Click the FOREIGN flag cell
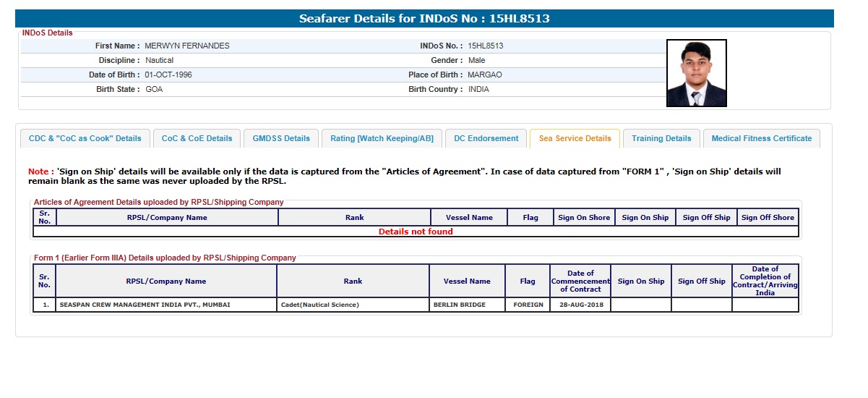The image size is (868, 398). [528, 305]
